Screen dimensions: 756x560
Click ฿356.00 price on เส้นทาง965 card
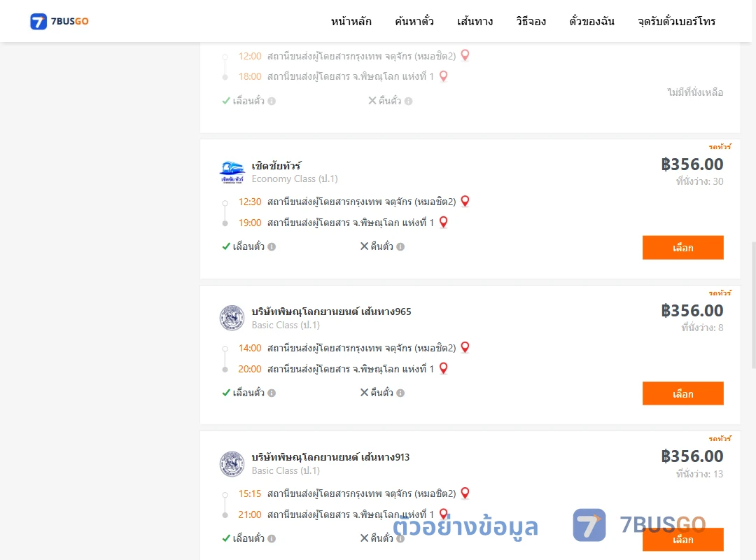pos(692,310)
